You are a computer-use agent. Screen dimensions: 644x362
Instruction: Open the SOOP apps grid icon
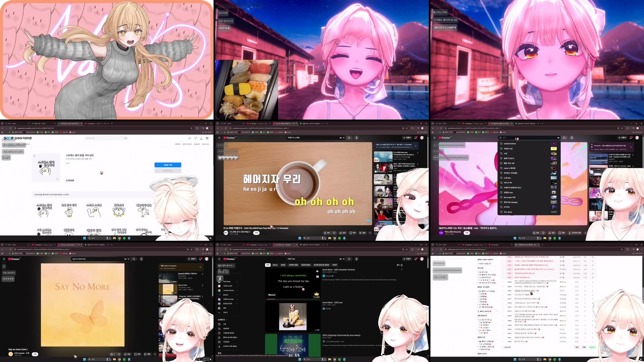tap(206, 138)
